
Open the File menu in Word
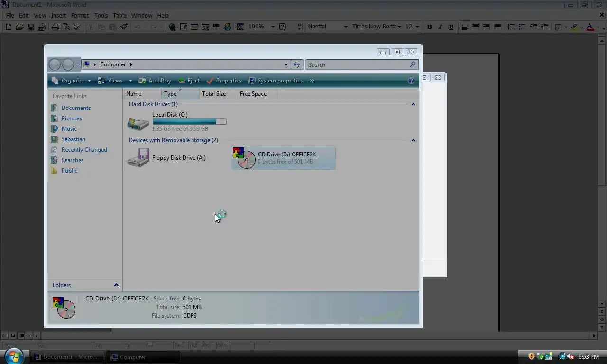click(x=10, y=15)
